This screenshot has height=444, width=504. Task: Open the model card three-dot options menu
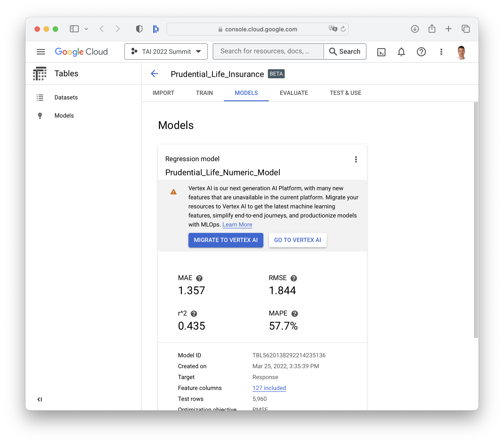[x=356, y=159]
